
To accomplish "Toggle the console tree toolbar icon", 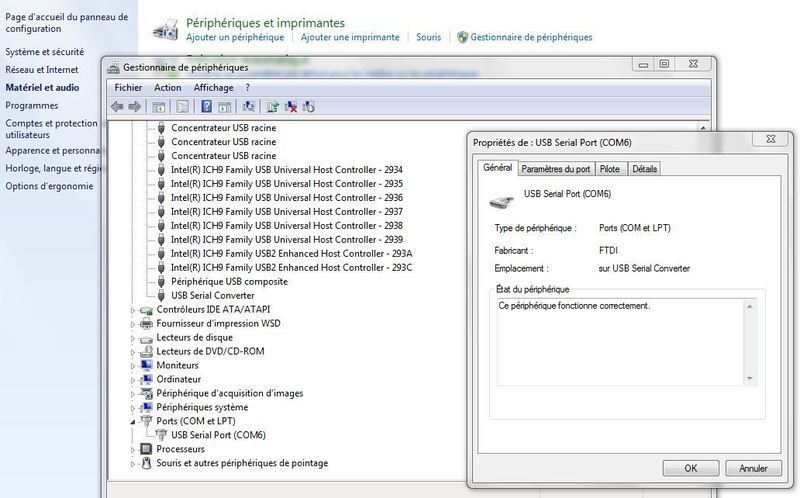I will 159,107.
